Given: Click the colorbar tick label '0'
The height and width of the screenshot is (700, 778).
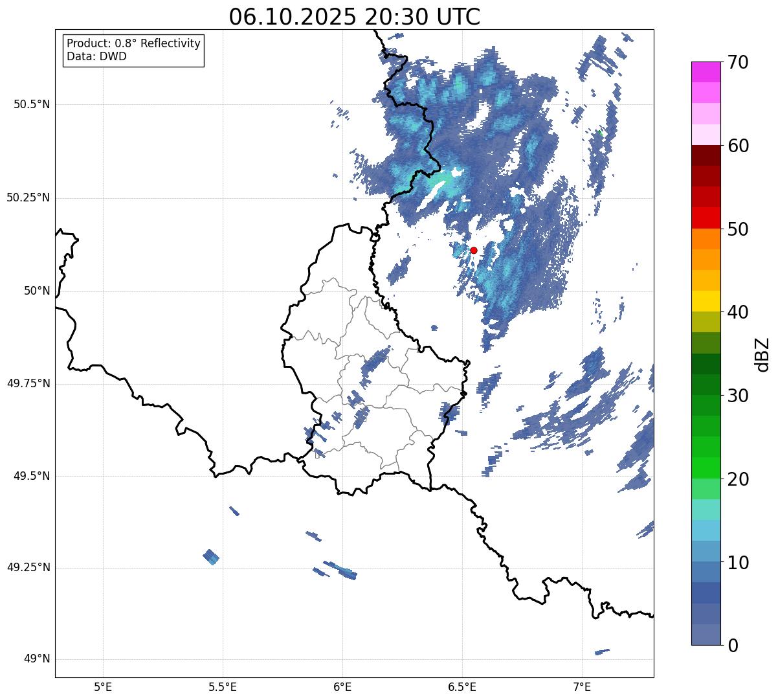Looking at the screenshot, I should [733, 646].
